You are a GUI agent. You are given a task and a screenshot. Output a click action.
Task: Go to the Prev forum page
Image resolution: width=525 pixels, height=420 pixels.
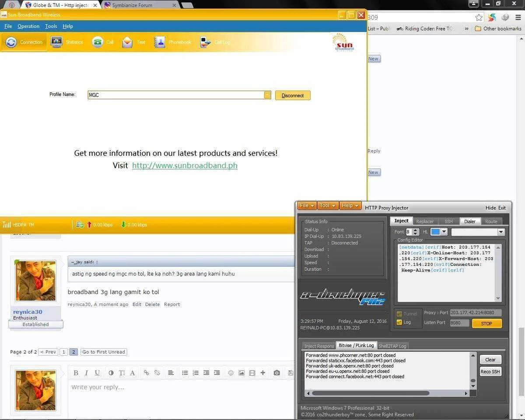pyautogui.click(x=48, y=352)
